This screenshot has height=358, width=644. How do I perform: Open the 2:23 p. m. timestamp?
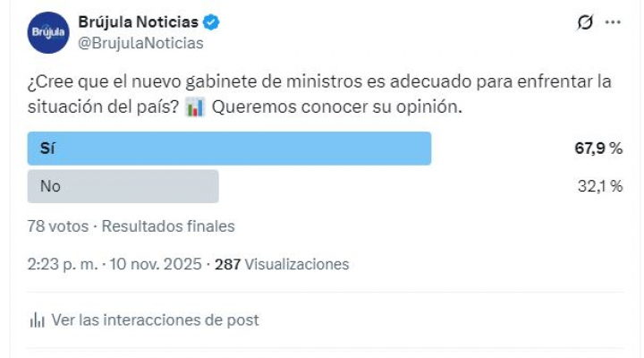click(64, 264)
